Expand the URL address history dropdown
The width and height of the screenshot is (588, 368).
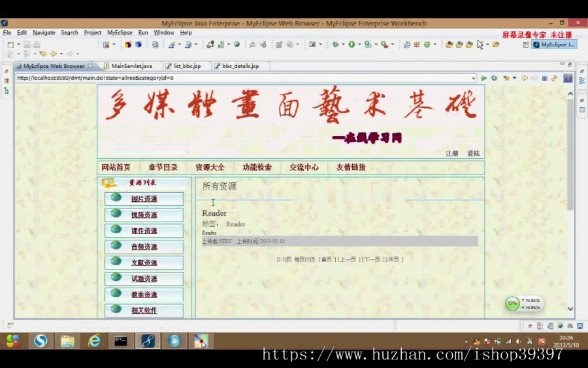(x=473, y=78)
